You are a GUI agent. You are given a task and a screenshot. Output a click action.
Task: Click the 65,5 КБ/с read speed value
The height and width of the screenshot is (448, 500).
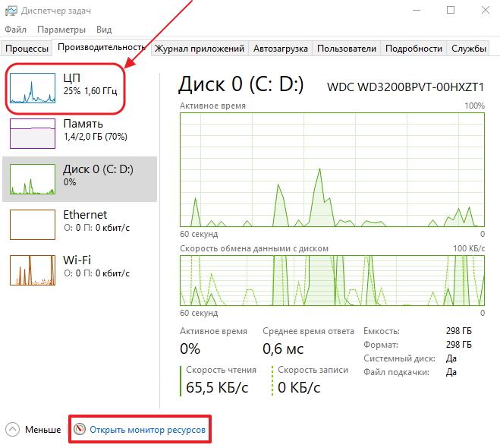(217, 387)
